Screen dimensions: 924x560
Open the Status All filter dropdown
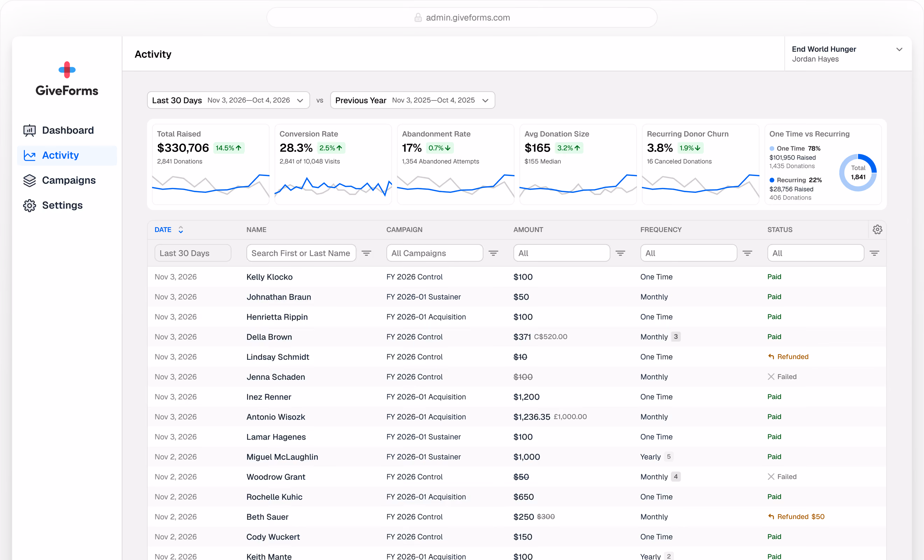click(x=815, y=253)
